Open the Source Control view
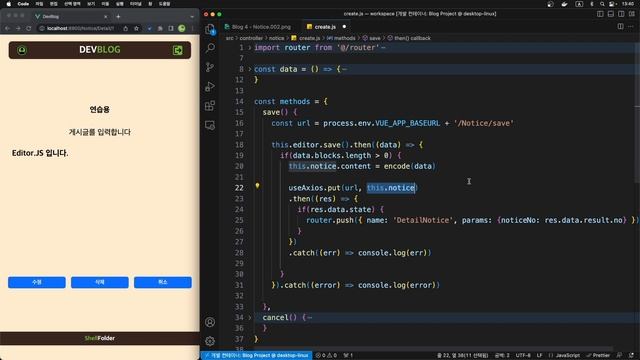The height and width of the screenshot is (360, 640). [x=210, y=67]
